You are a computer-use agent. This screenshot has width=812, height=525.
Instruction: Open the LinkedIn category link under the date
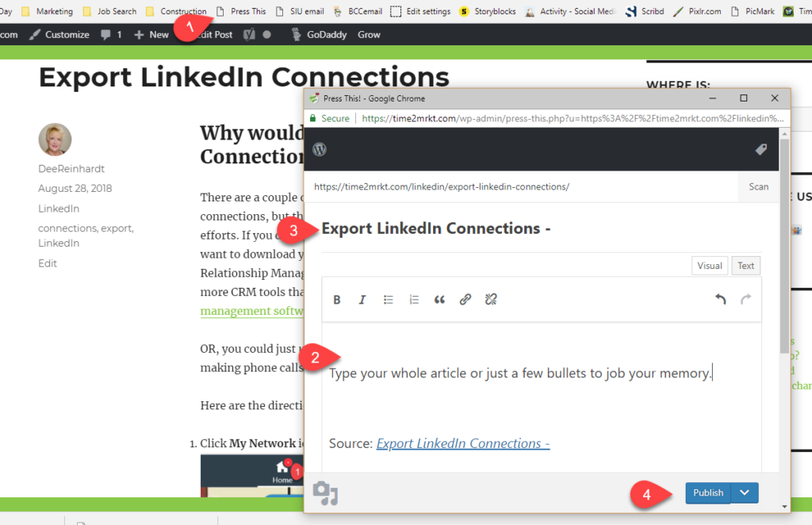tap(59, 209)
